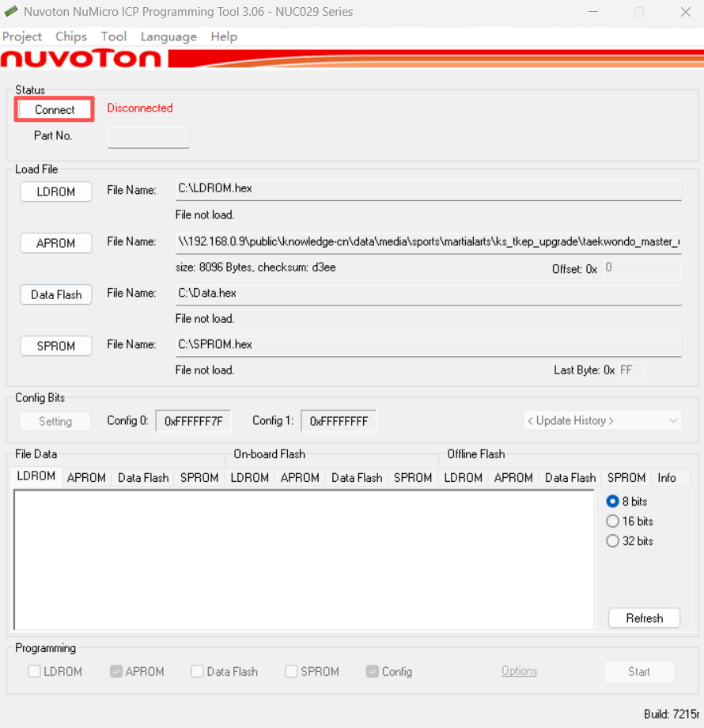704x728 pixels.
Task: Click the APROM file name path field
Action: pos(428,242)
